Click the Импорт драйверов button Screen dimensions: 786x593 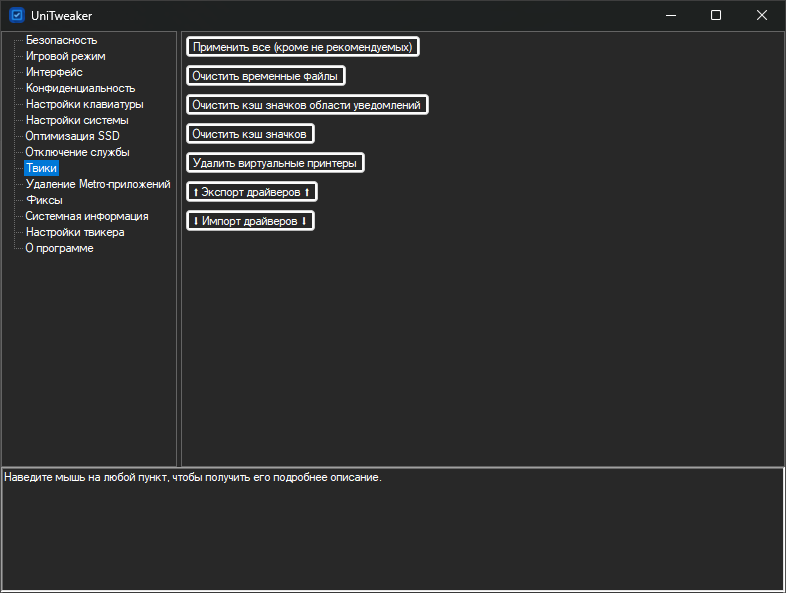(250, 221)
